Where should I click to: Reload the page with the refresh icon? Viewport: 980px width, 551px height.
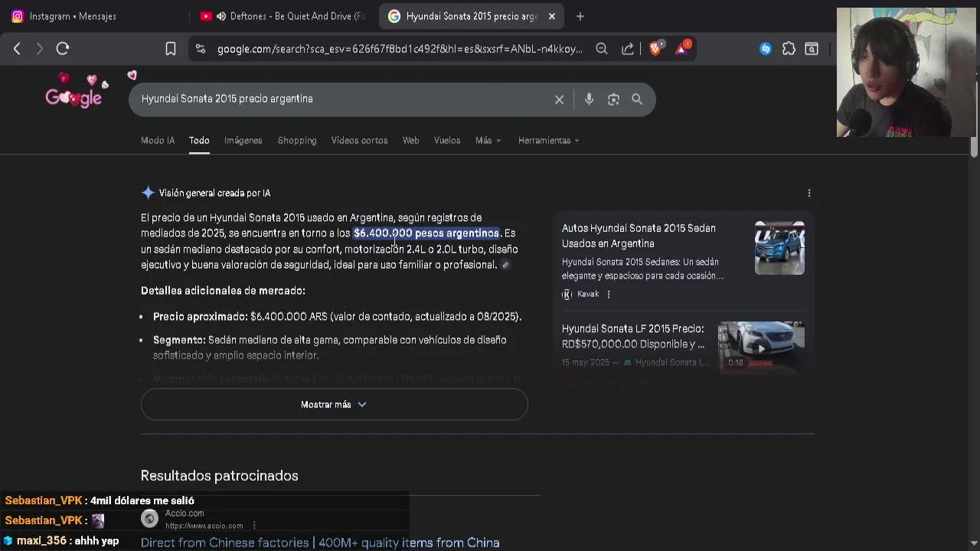(63, 49)
